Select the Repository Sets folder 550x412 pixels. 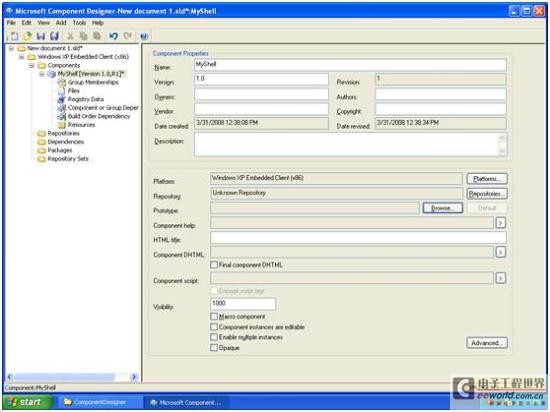point(68,159)
